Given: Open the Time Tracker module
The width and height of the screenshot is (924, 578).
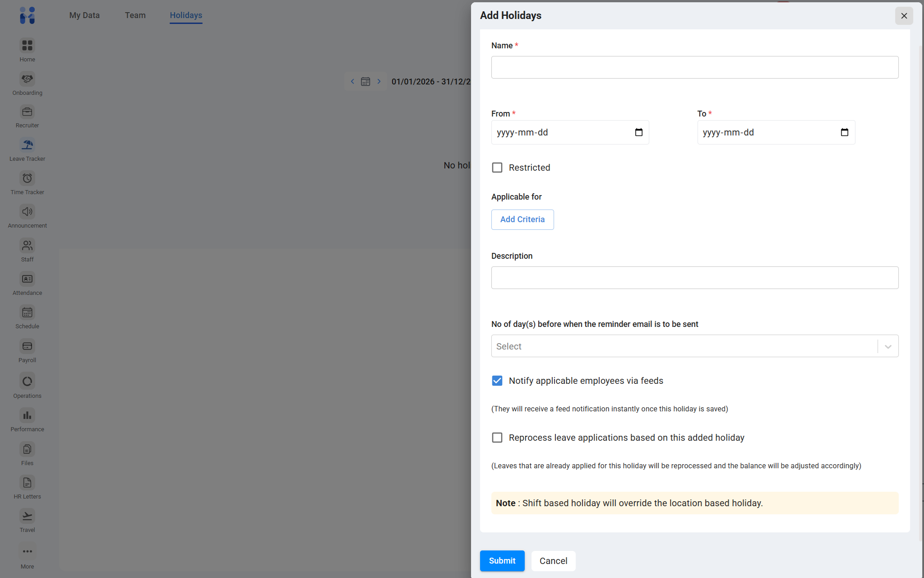Looking at the screenshot, I should tap(27, 178).
